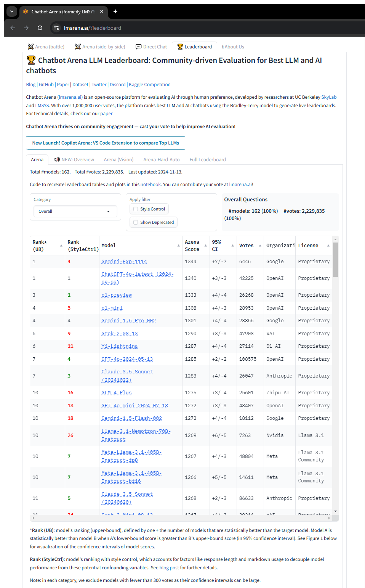Select the 1344 Arena Score cell
This screenshot has height=588, width=365.
point(196,262)
